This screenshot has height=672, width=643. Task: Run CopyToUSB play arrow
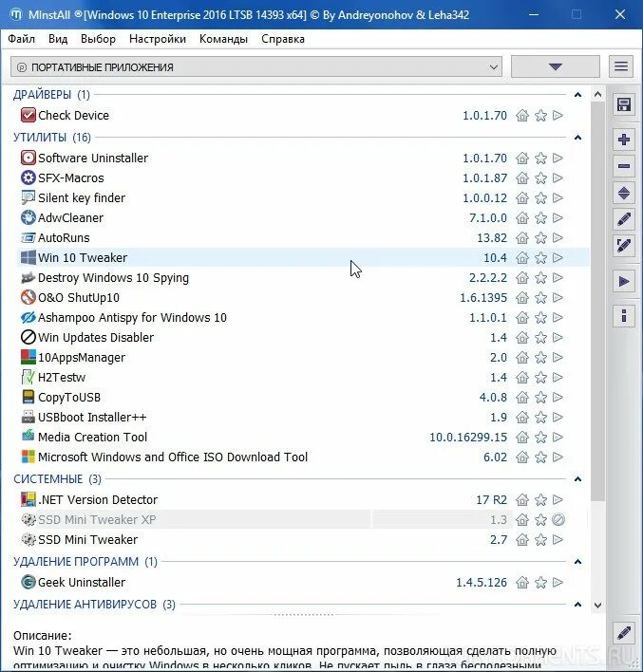558,398
